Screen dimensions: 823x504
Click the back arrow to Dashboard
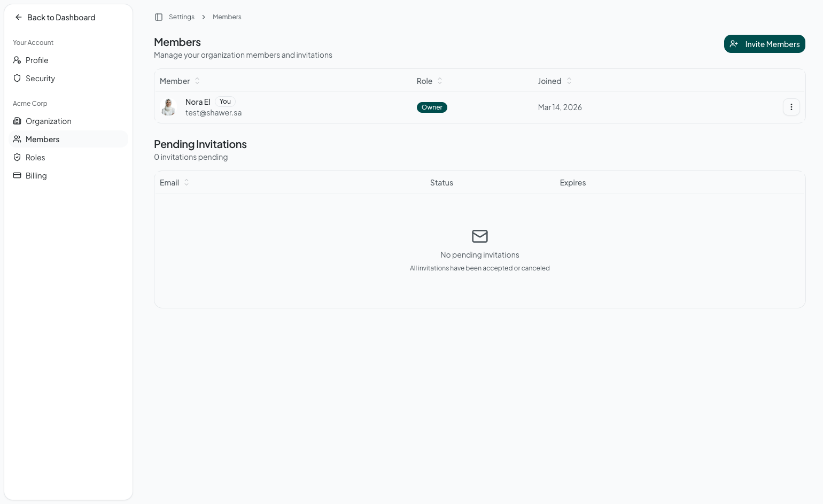(19, 17)
